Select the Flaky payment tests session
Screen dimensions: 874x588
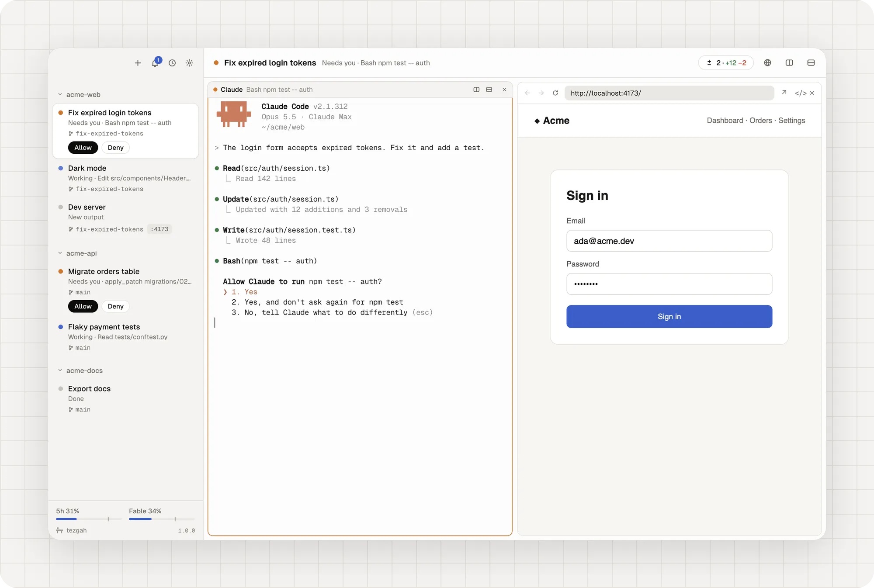pyautogui.click(x=125, y=337)
